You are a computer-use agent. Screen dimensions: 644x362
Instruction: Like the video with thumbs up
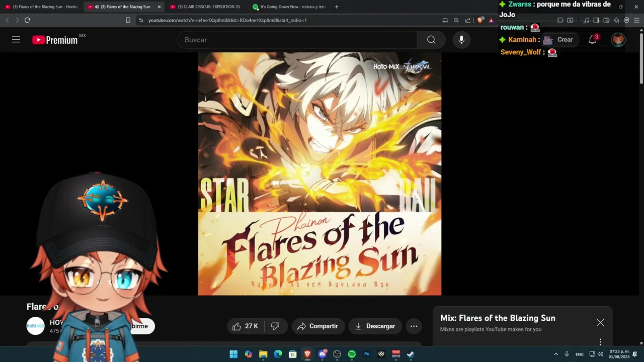point(246,326)
